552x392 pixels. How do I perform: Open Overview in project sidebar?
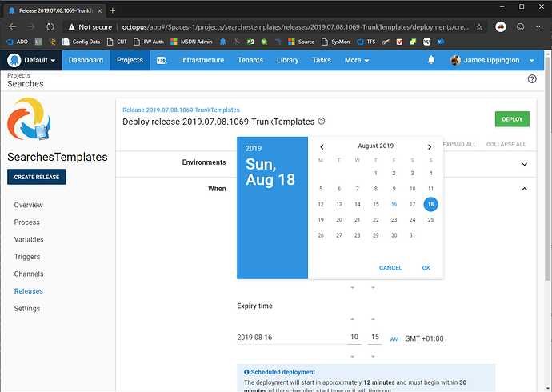coord(29,205)
